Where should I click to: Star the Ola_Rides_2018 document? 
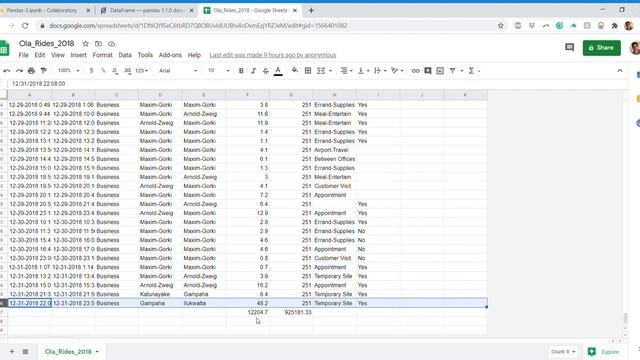[85, 44]
